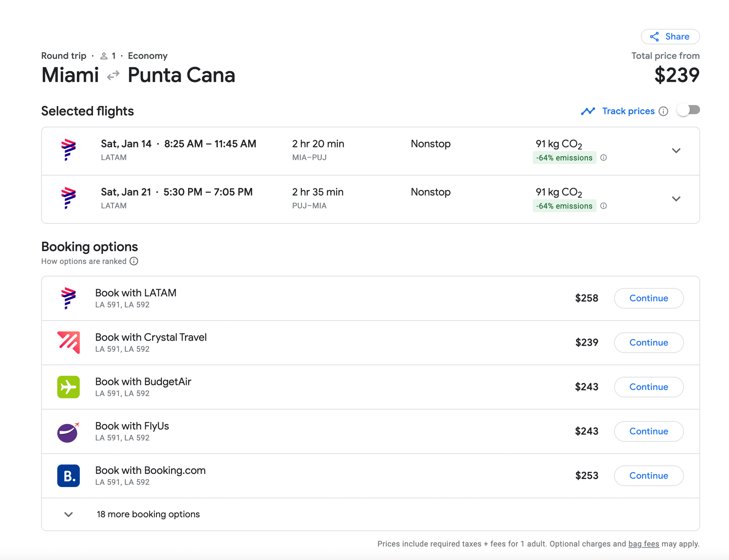Image resolution: width=729 pixels, height=560 pixels.
Task: Expand details of the Jan 14 outbound flight
Action: click(x=676, y=150)
